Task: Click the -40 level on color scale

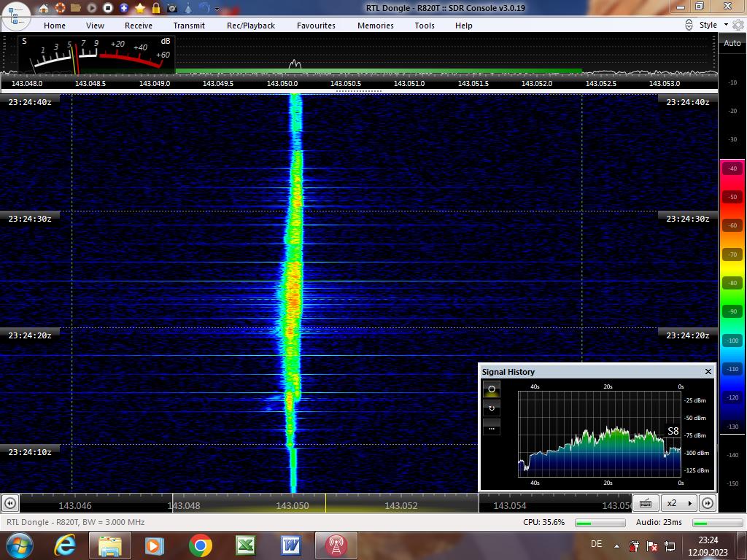Action: [732, 168]
